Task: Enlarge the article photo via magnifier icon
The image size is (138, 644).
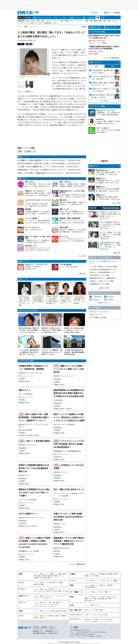Action: click(x=49, y=74)
